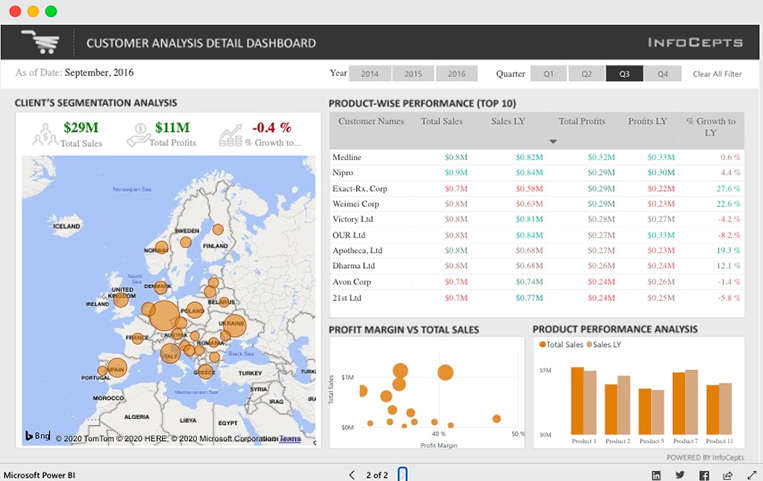The height and width of the screenshot is (481, 763).
Task: Sort by Customer Names column header
Action: click(x=371, y=121)
